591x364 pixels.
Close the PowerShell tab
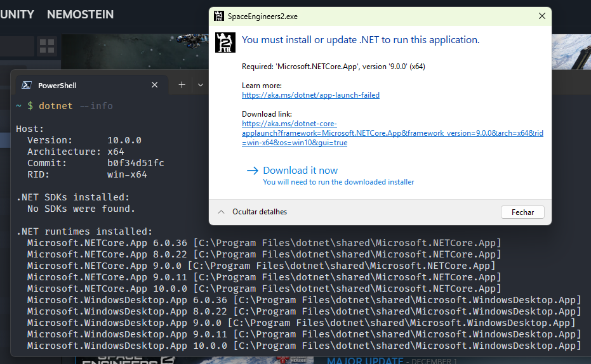tap(155, 85)
